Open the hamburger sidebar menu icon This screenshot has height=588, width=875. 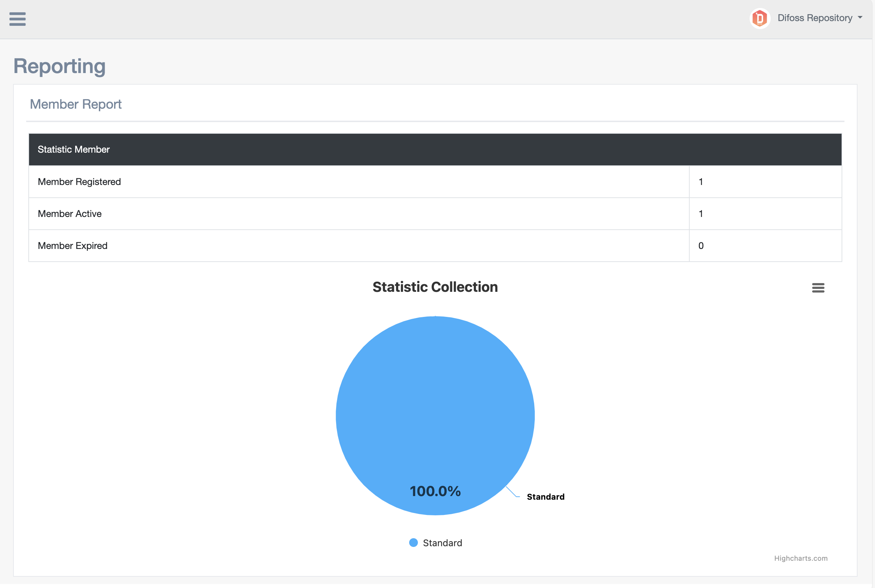(x=17, y=19)
